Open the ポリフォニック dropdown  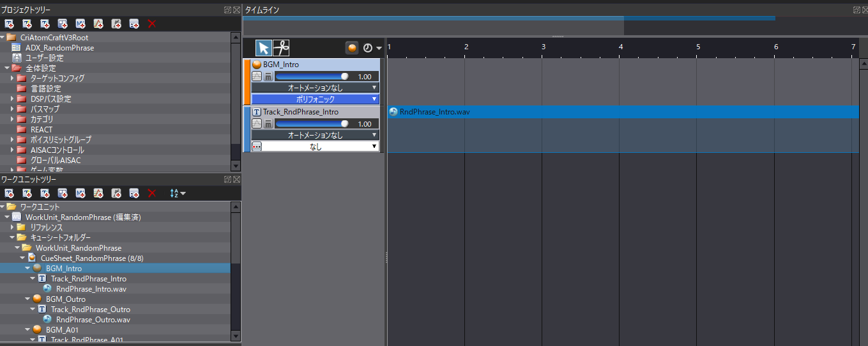[x=316, y=99]
